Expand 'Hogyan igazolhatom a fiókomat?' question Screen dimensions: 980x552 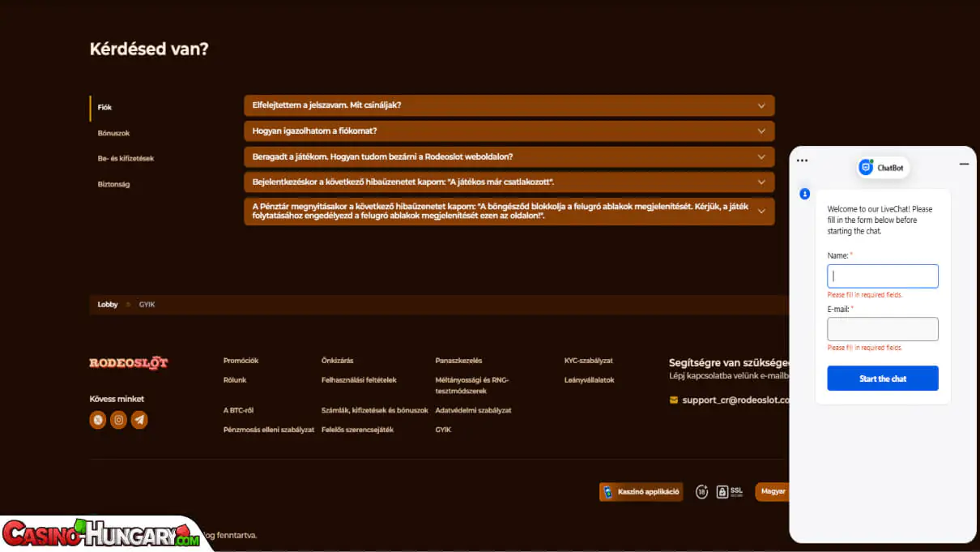509,131
